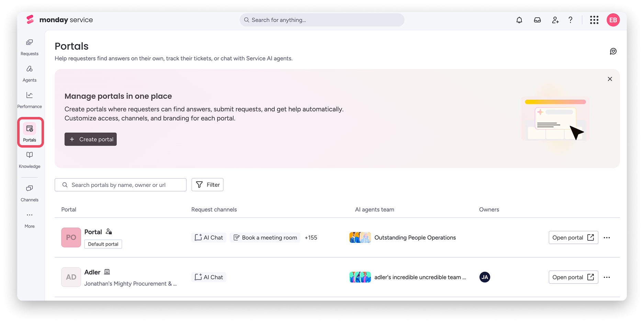Dismiss the Manage portals banner

610,79
